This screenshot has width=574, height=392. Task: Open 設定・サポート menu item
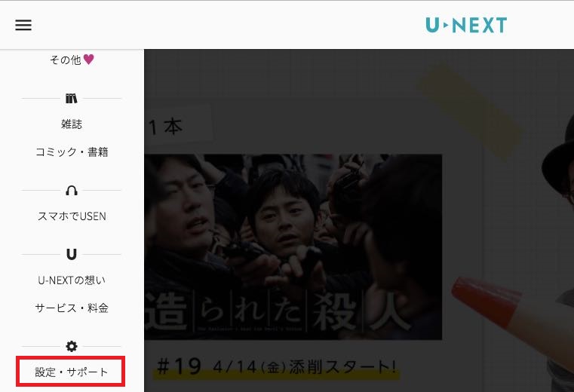pos(72,372)
